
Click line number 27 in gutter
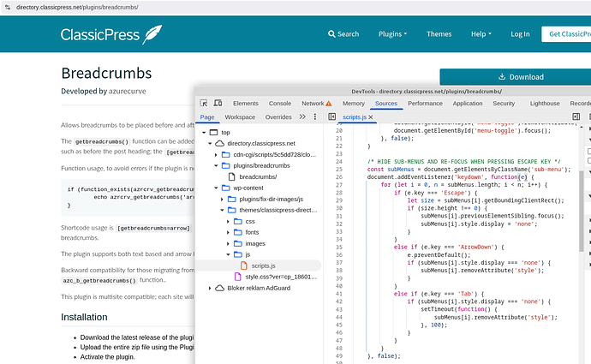(339, 185)
